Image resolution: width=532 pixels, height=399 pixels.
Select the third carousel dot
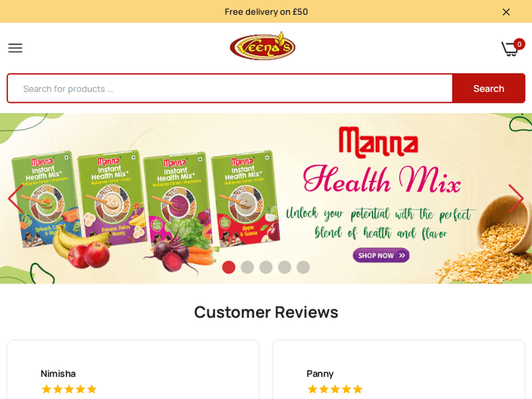tap(266, 267)
